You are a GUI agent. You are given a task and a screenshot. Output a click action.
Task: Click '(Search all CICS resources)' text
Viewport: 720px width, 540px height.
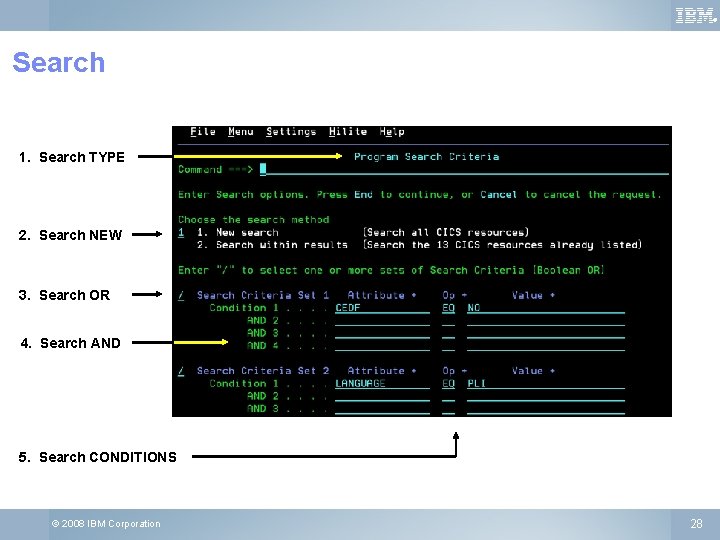pos(446,232)
